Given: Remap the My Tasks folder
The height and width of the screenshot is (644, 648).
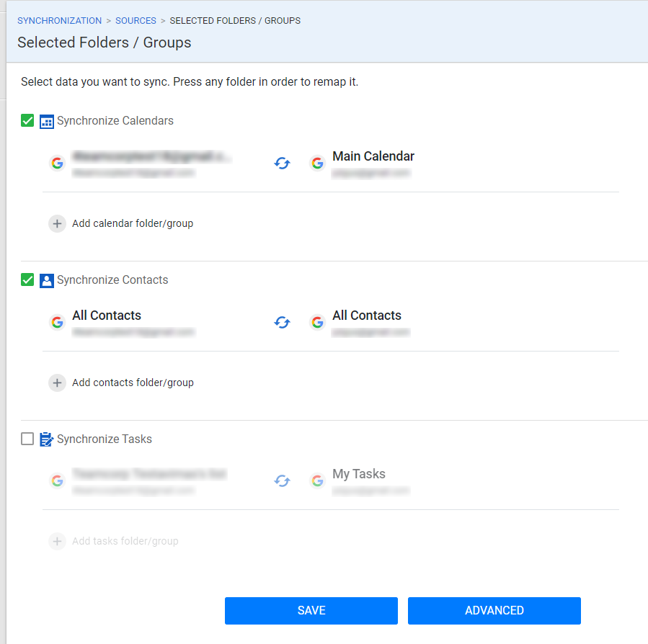Looking at the screenshot, I should tap(359, 474).
